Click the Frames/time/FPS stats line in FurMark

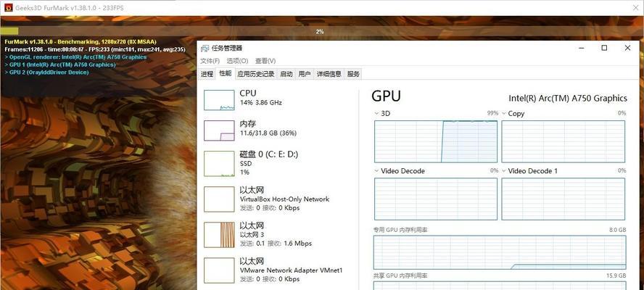(x=95, y=49)
